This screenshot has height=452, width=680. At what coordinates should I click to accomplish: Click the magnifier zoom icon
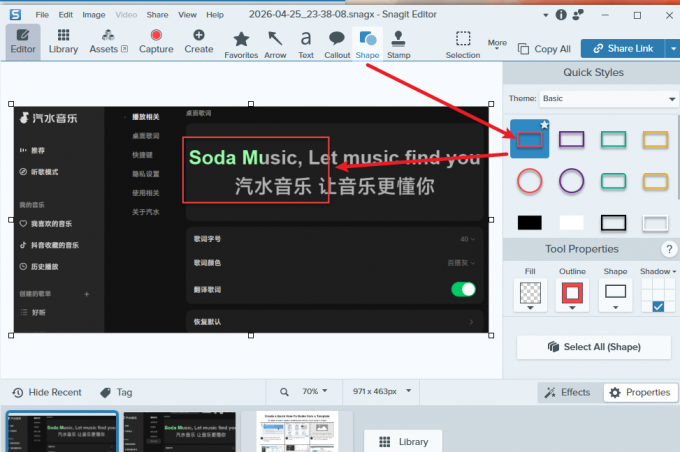(x=284, y=392)
